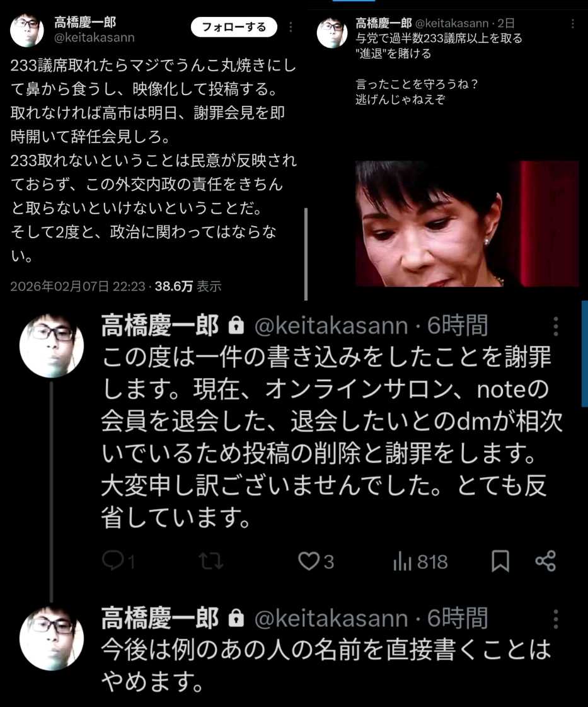Click the 2026年02月07日 22:23 timestamp
Screen dimensions: 588x707
click(78, 286)
